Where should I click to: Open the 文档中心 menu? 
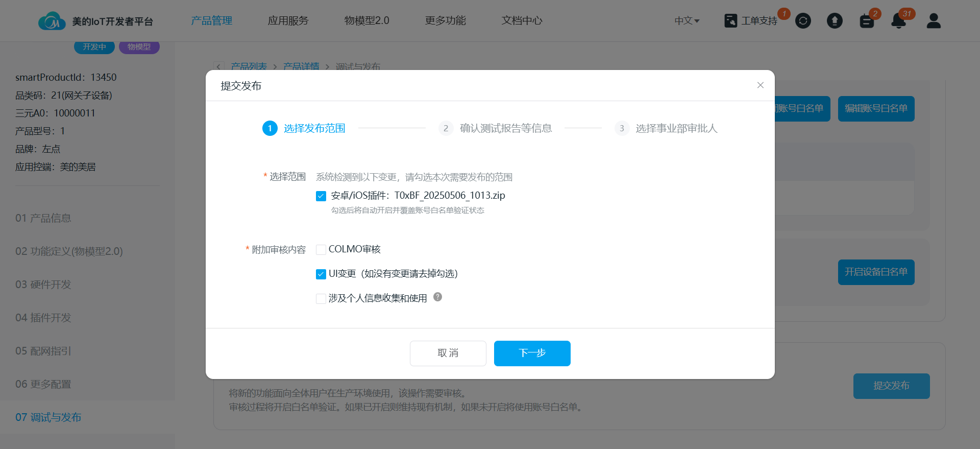[x=522, y=21]
